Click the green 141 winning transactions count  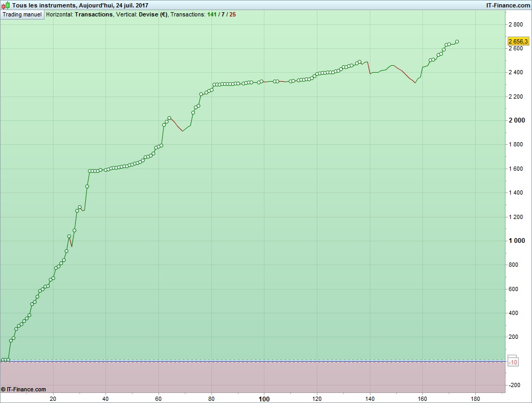(x=212, y=15)
